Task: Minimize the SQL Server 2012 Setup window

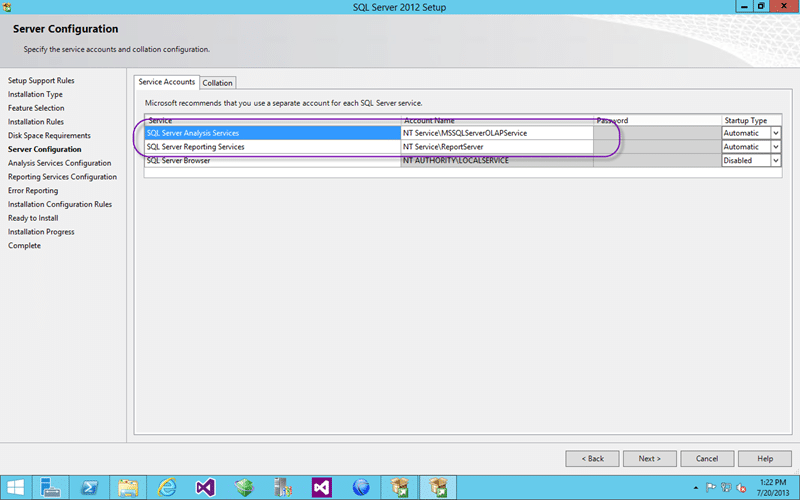Action: pos(744,6)
